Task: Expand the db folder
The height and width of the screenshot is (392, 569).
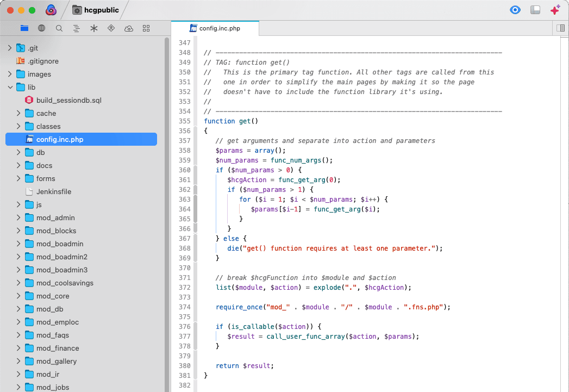Action: tap(18, 152)
